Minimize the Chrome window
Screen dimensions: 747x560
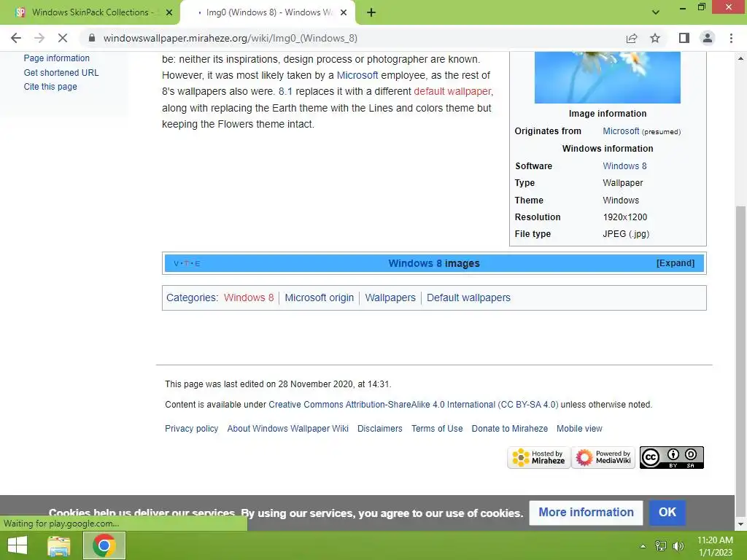pyautogui.click(x=683, y=7)
